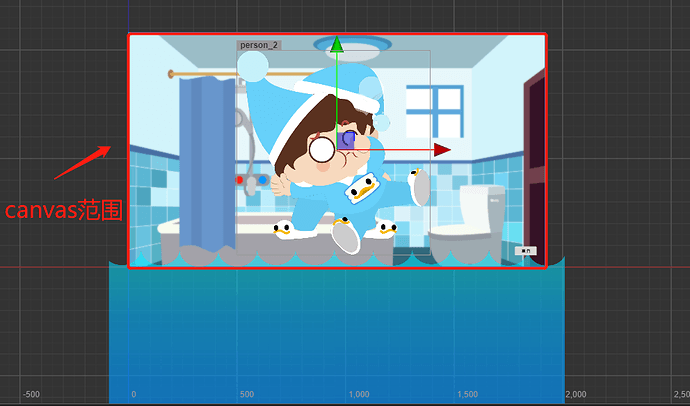Image resolution: width=690 pixels, height=406 pixels.
Task: Click the ruler label 500
Action: (x=247, y=395)
